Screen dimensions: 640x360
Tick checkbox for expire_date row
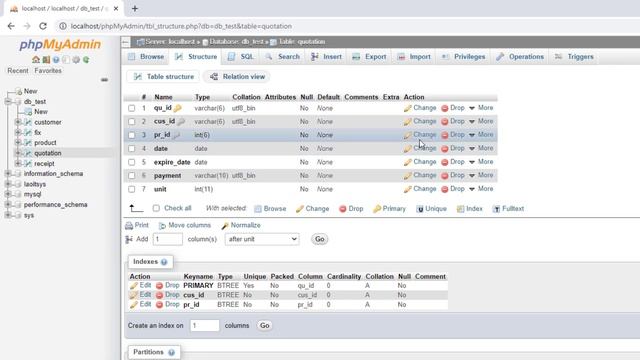click(131, 162)
